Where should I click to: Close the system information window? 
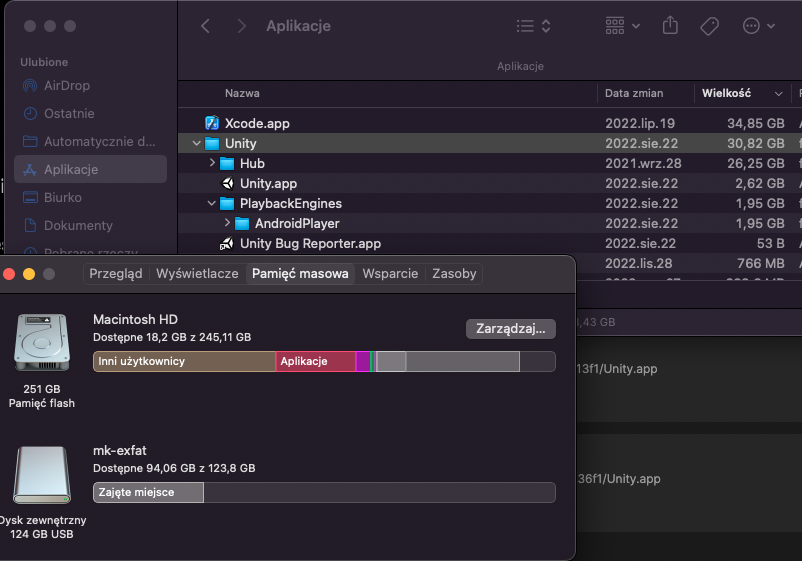coord(9,274)
